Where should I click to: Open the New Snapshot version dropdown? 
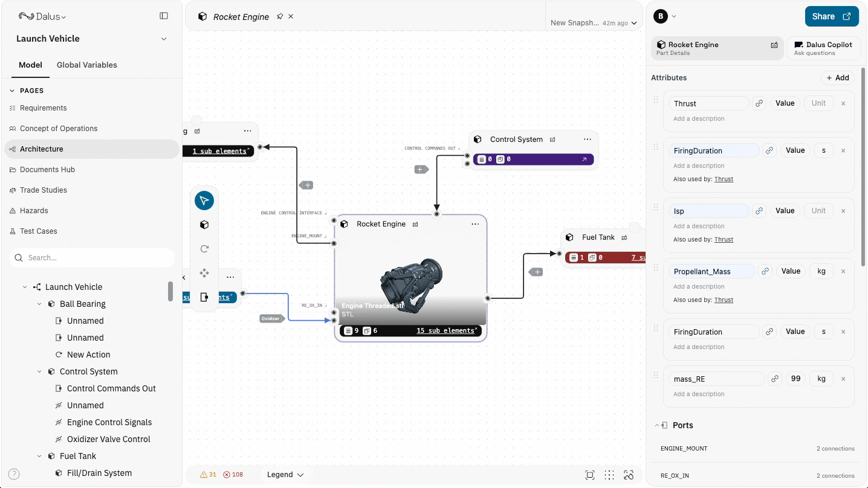click(594, 23)
